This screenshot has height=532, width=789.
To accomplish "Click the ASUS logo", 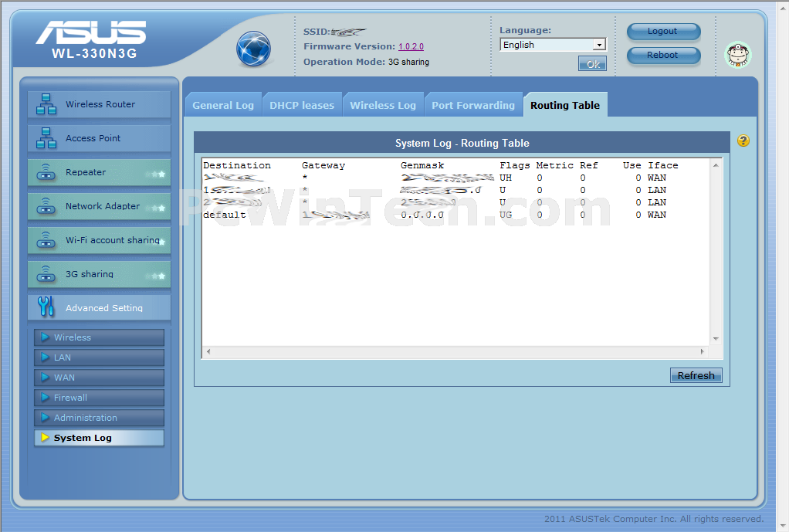I will point(90,32).
